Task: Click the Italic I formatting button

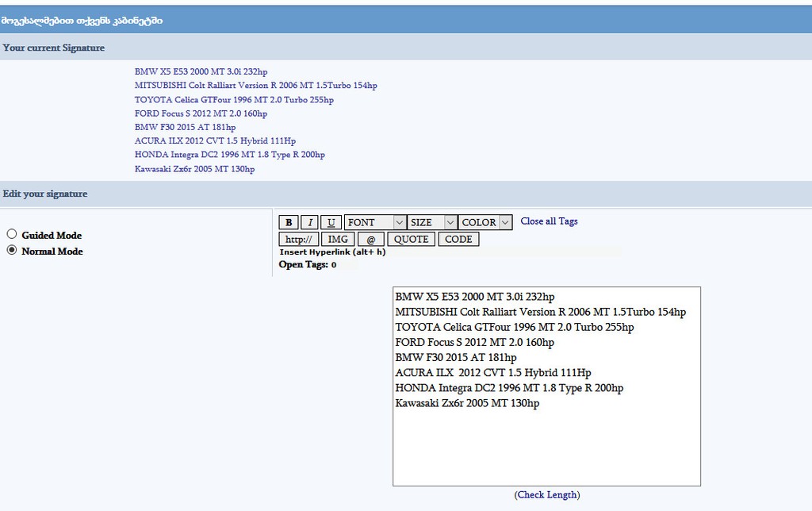Action: pyautogui.click(x=310, y=222)
